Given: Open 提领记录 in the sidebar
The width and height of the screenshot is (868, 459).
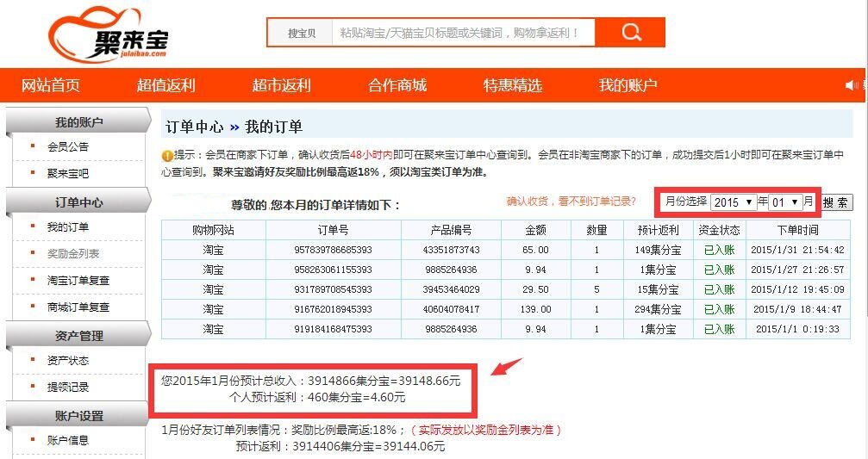Looking at the screenshot, I should pyautogui.click(x=68, y=388).
